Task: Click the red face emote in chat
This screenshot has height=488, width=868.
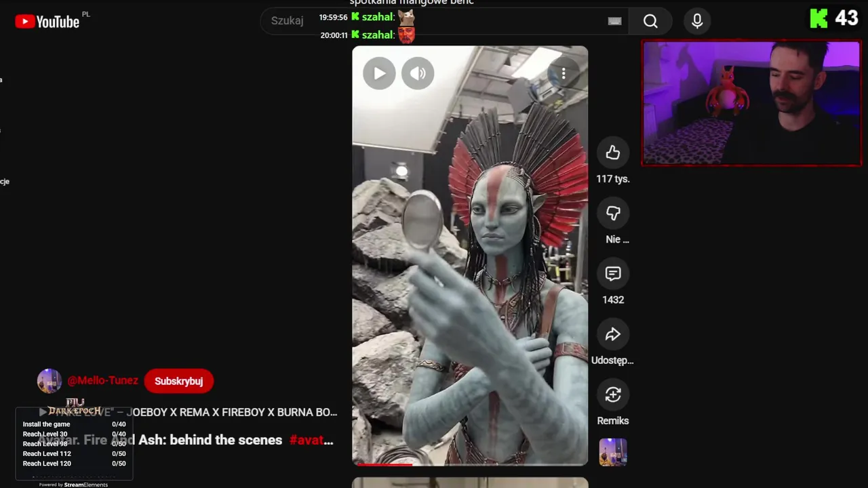Action: point(406,35)
